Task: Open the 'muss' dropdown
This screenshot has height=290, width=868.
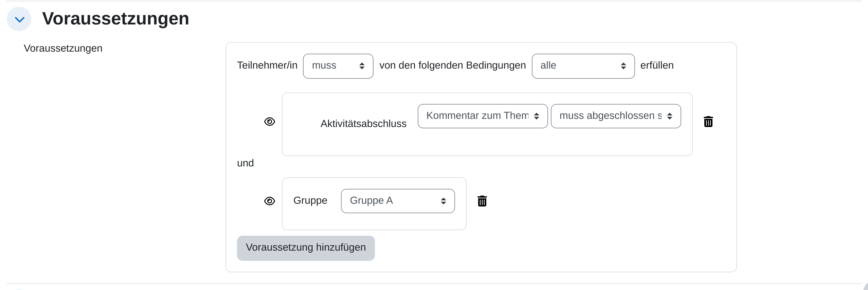Action: coord(338,66)
